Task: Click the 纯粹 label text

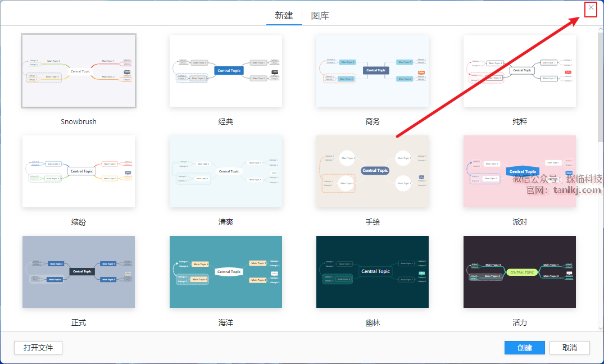Action: (x=520, y=122)
